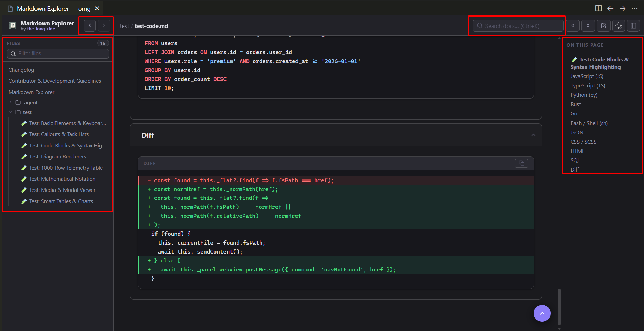Click the expand-all sections double-chevron-down button

click(x=573, y=26)
